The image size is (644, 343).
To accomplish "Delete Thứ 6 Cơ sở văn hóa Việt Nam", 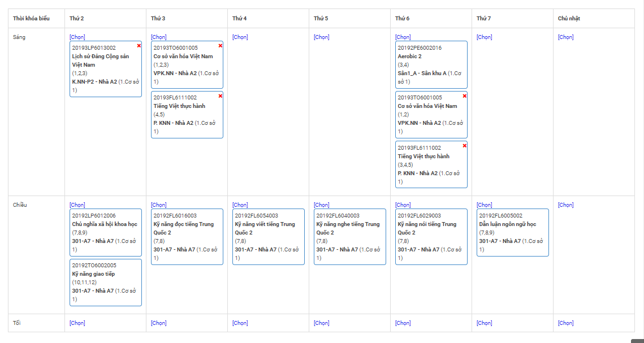I will [x=465, y=96].
